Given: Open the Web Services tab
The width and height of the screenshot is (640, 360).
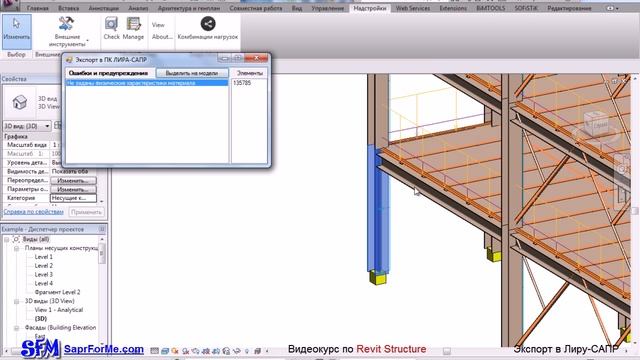Looking at the screenshot, I should coord(413,8).
